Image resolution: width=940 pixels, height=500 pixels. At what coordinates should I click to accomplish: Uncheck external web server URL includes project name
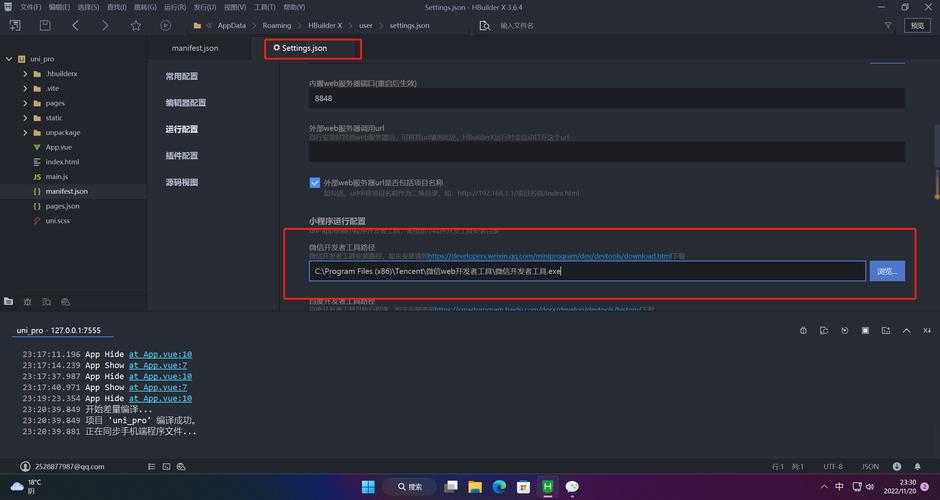315,183
